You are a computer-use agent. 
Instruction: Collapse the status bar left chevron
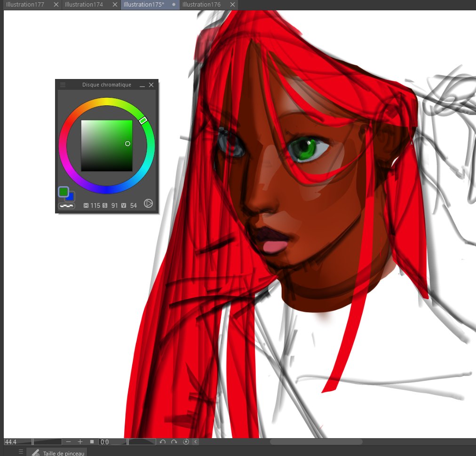tap(196, 442)
